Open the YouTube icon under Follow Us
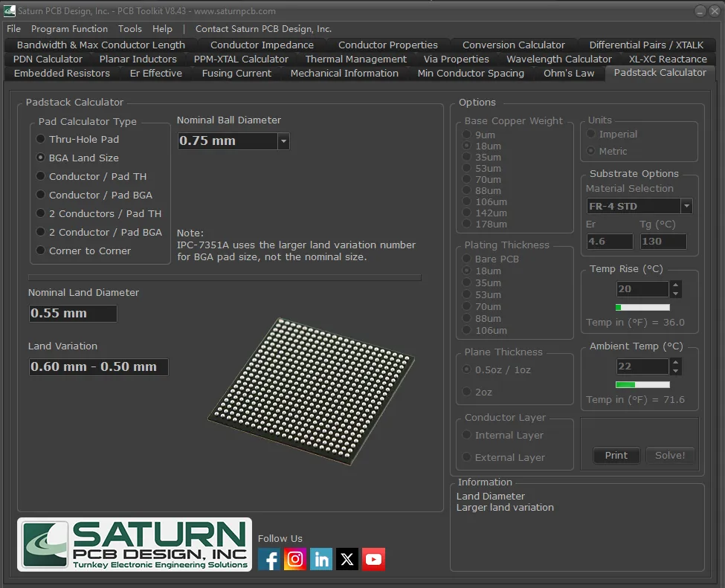The width and height of the screenshot is (725, 588). (x=373, y=559)
